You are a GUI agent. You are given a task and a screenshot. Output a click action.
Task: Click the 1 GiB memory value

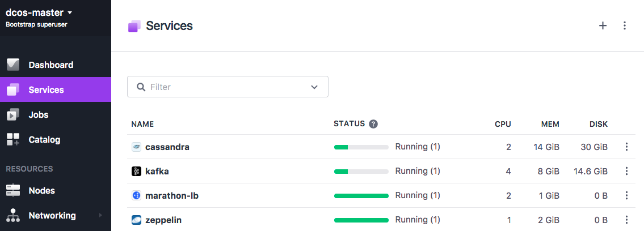coord(548,196)
